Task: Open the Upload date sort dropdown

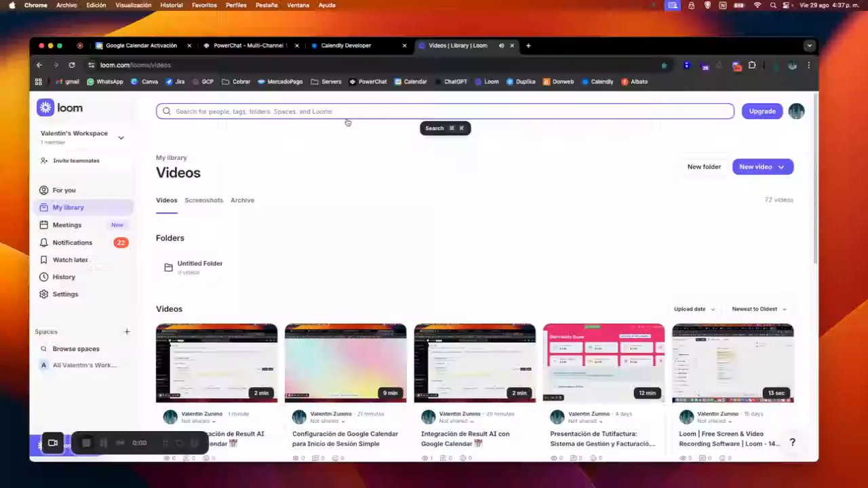Action: pos(694,309)
